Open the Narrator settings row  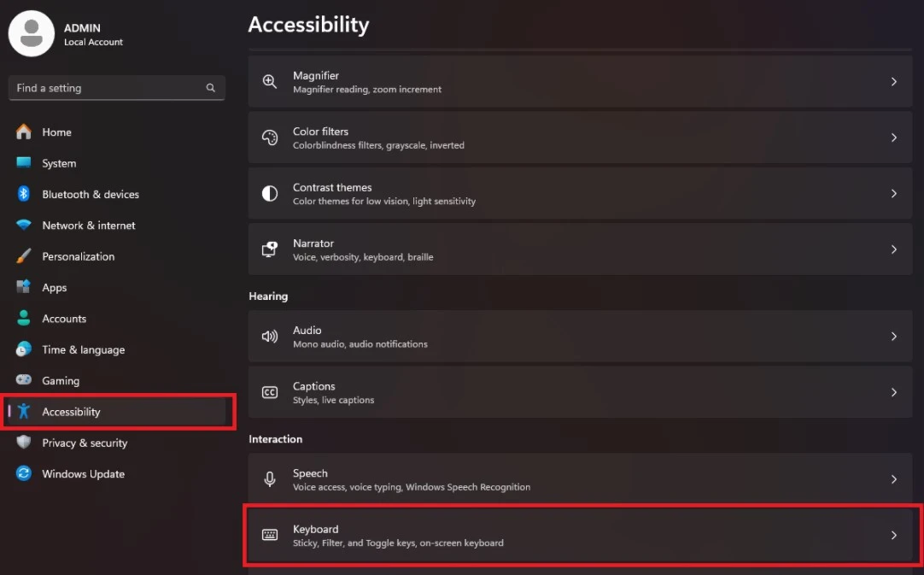pos(581,249)
